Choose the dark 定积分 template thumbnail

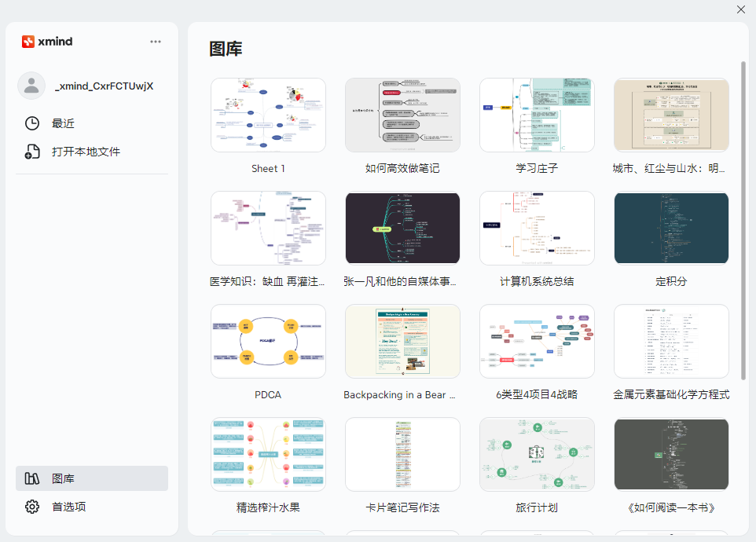[x=671, y=228]
